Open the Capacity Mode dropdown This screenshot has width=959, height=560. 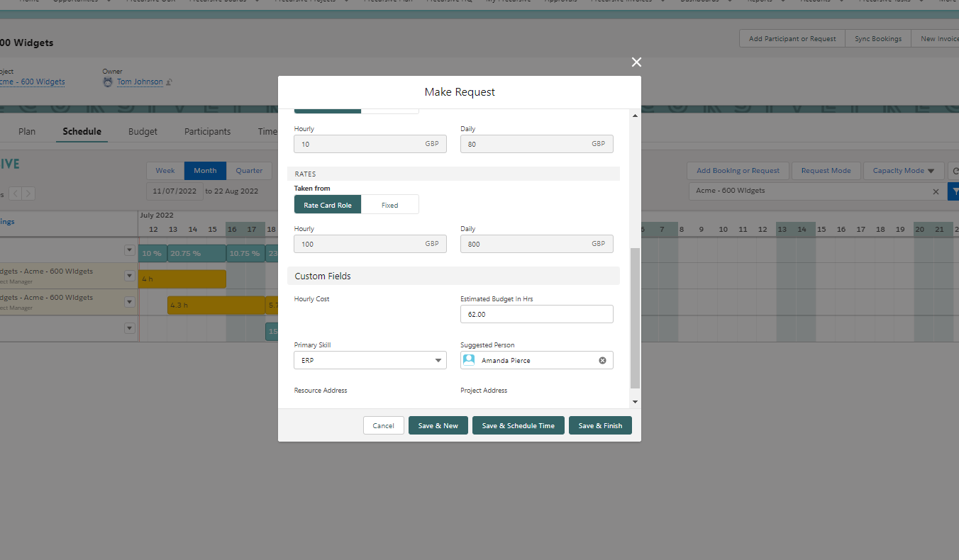[903, 171]
